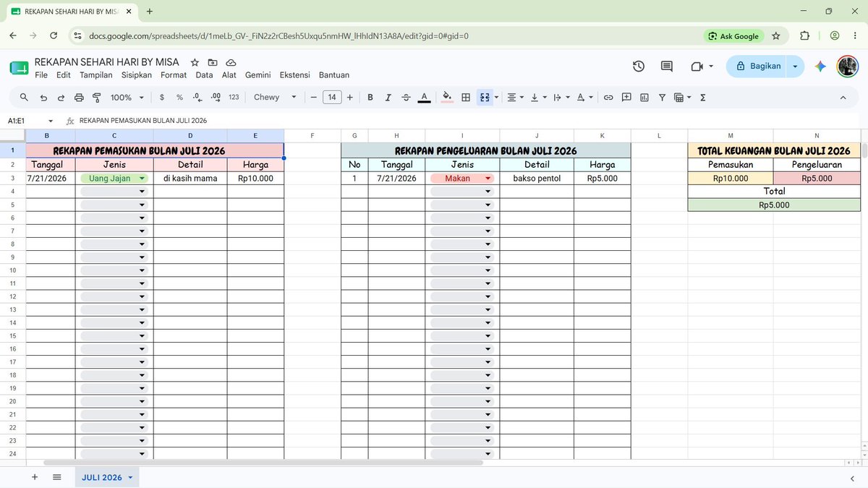Launch the Gemini sparkle icon
This screenshot has width=868, height=488.
point(820,67)
